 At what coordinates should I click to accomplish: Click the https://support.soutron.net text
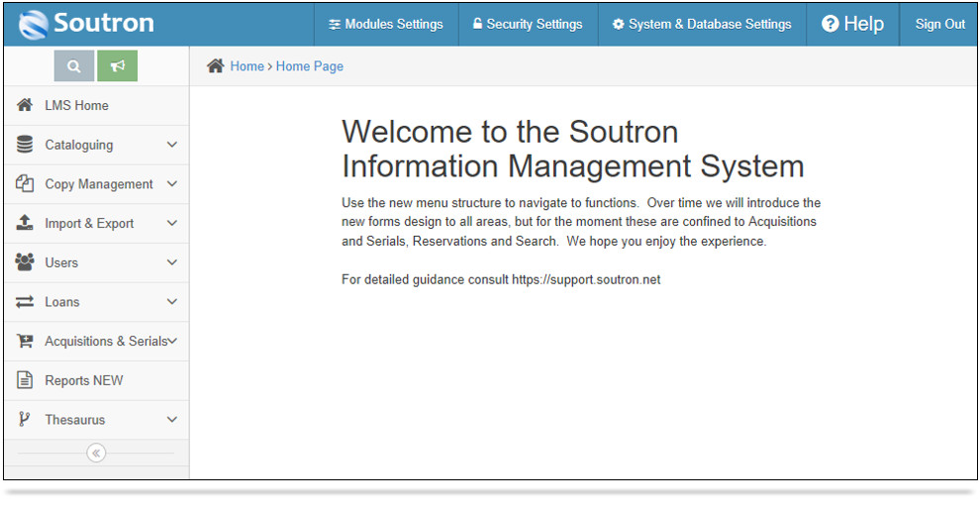click(x=586, y=279)
